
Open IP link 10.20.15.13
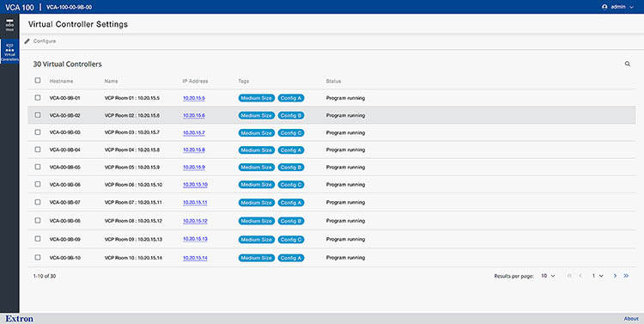click(x=195, y=239)
